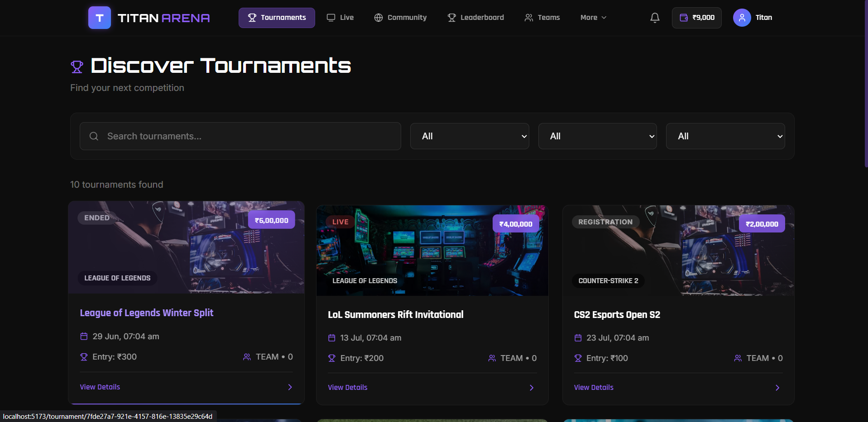Expand the More menu
Screen dimensions: 868x422
tap(593, 18)
